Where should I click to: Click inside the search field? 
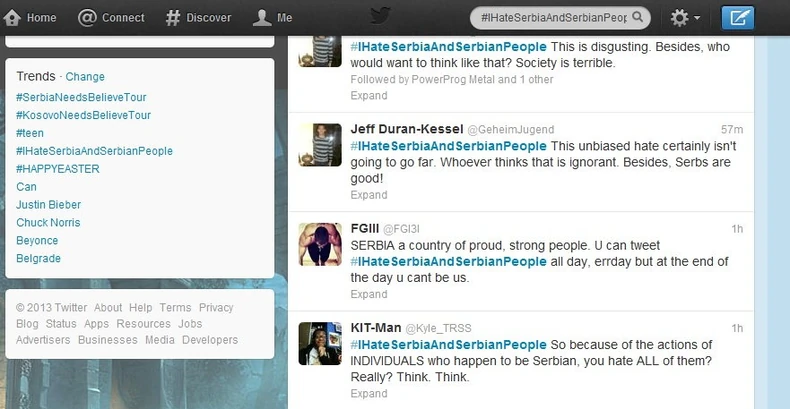pos(553,18)
